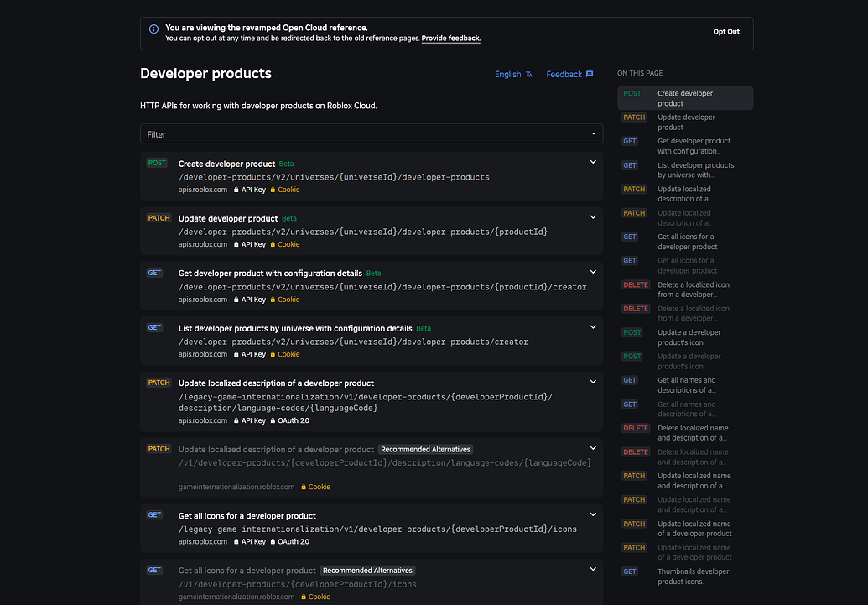
Task: Click sidebar GET badge for List developer products by universe
Action: point(630,165)
